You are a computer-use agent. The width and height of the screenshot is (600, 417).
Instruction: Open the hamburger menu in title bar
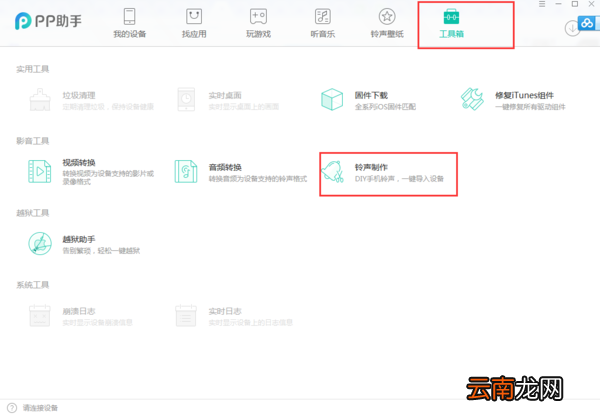pyautogui.click(x=542, y=4)
